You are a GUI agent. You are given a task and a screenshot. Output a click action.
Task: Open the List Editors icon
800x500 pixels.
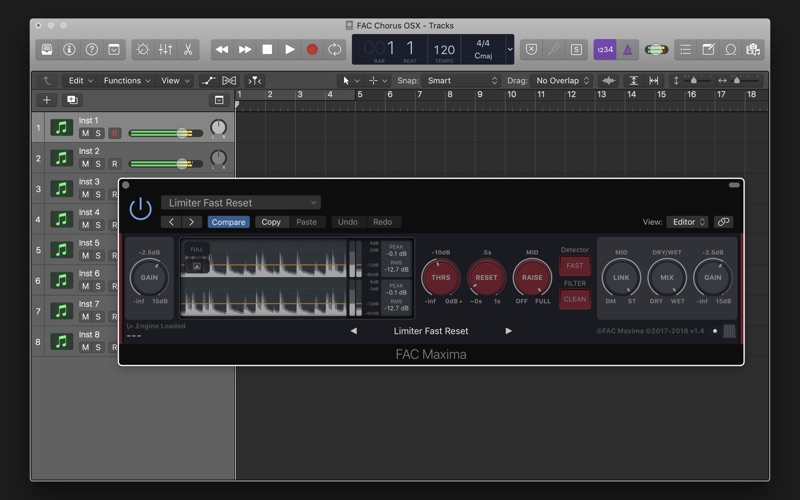pyautogui.click(x=686, y=49)
